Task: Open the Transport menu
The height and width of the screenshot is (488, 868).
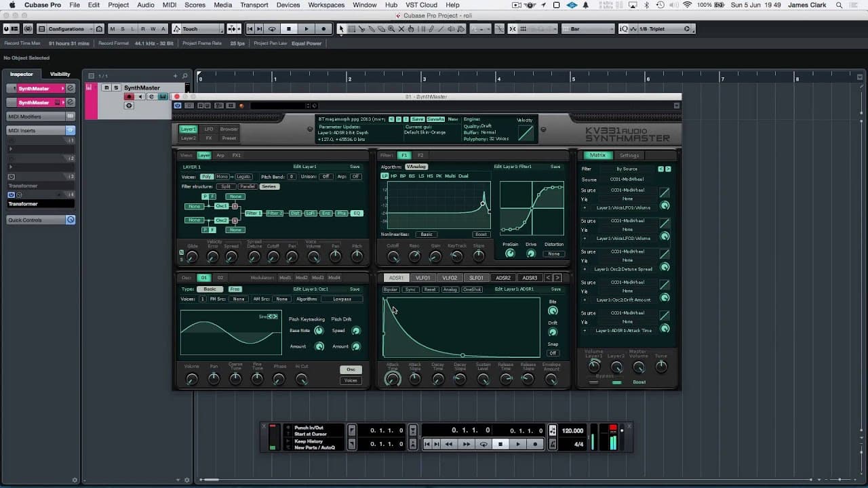Action: (x=254, y=5)
